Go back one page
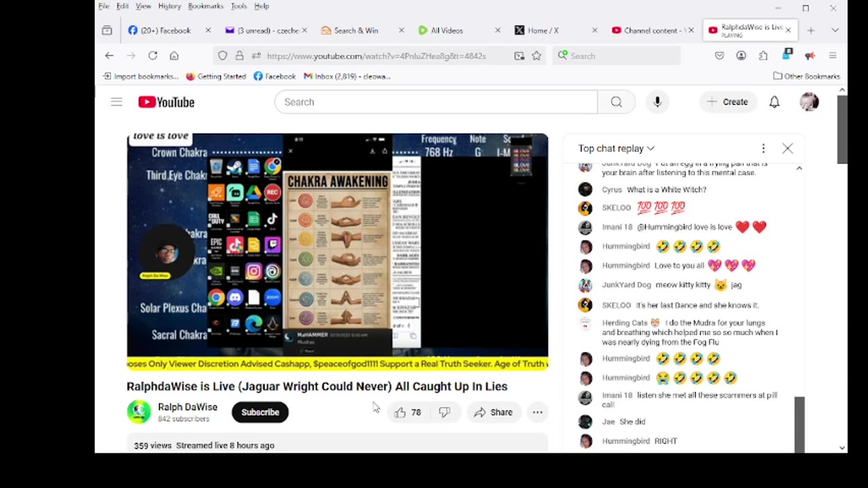 pos(109,56)
